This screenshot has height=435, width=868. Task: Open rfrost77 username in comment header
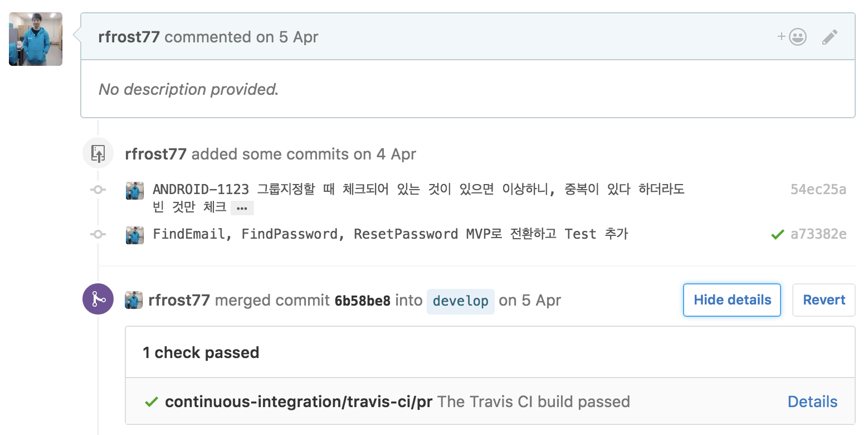(129, 37)
